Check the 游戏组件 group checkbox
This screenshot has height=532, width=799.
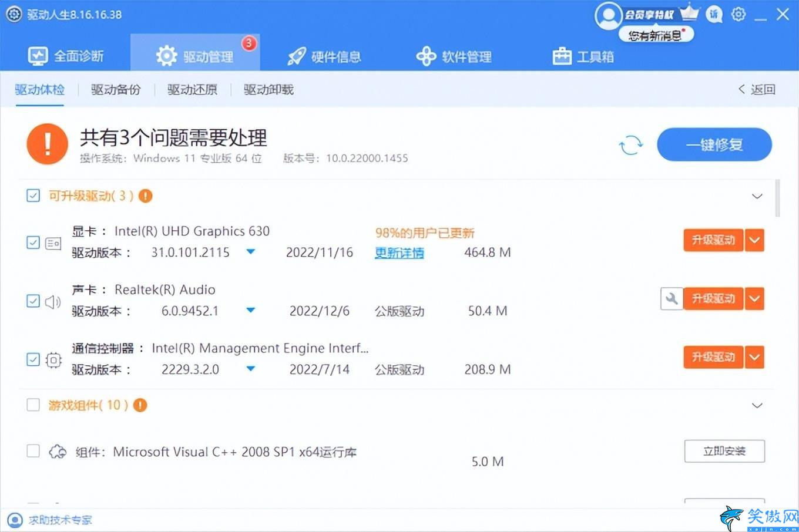coord(33,405)
